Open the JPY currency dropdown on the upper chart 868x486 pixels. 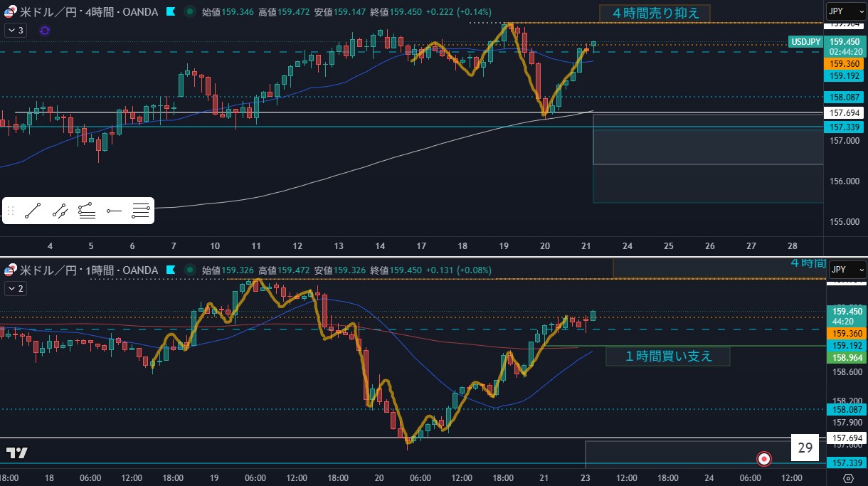point(846,11)
